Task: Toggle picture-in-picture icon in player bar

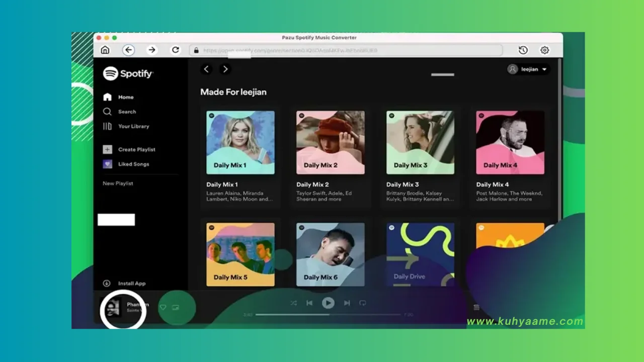Action: (176, 307)
